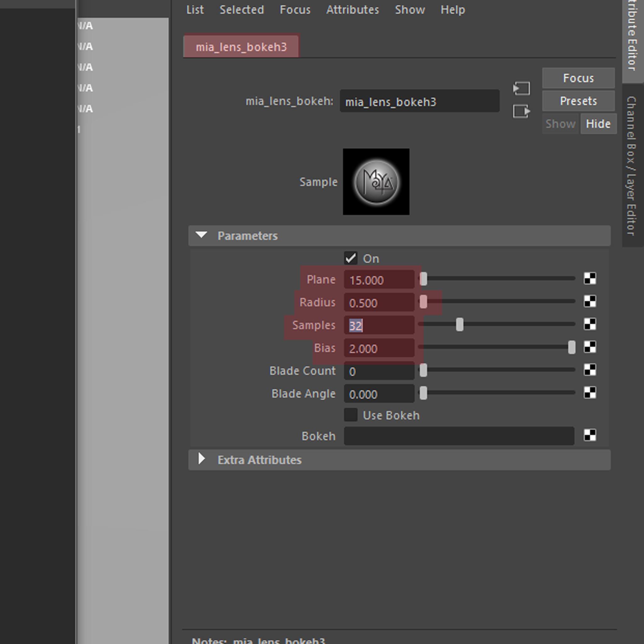644x644 pixels.
Task: Click the Hide toggle button
Action: click(598, 124)
